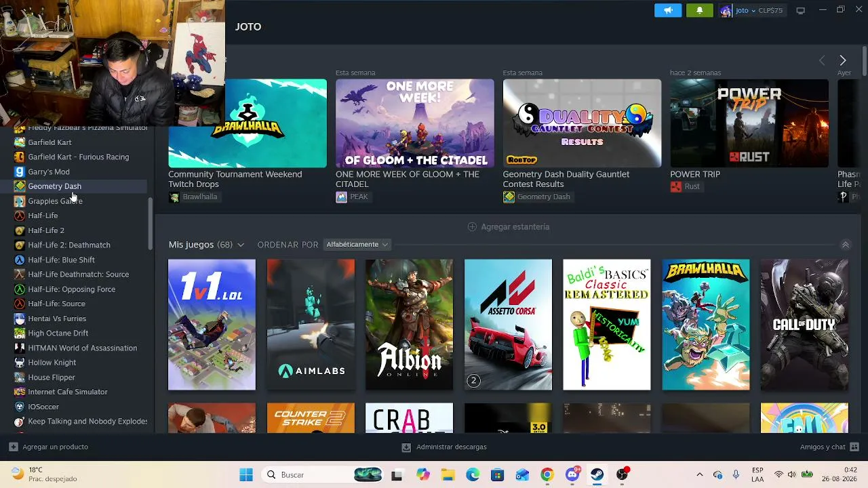Launch Google Chrome from the taskbar
The height and width of the screenshot is (488, 868).
(547, 474)
